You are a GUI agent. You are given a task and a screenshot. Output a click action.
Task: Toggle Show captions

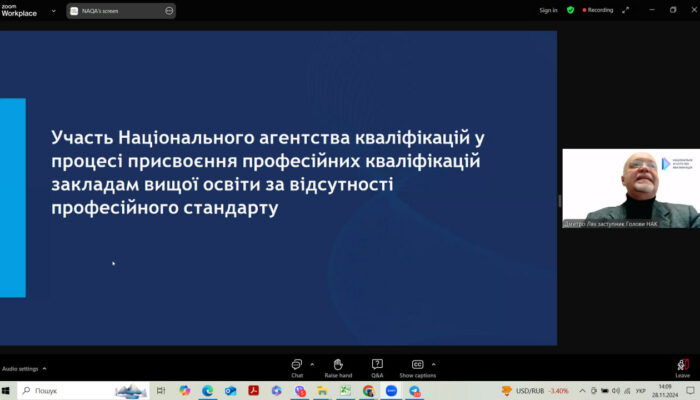tap(417, 366)
